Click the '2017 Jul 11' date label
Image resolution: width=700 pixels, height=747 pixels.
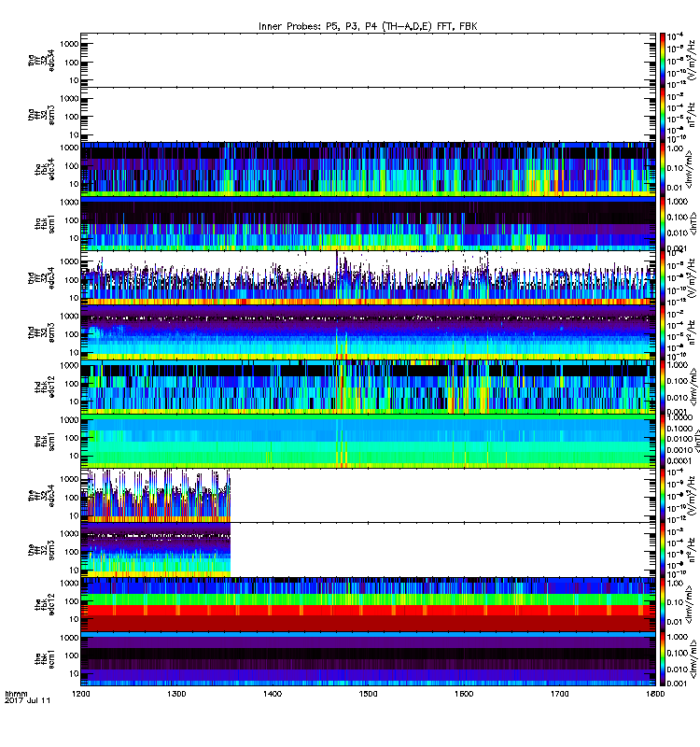(x=27, y=700)
